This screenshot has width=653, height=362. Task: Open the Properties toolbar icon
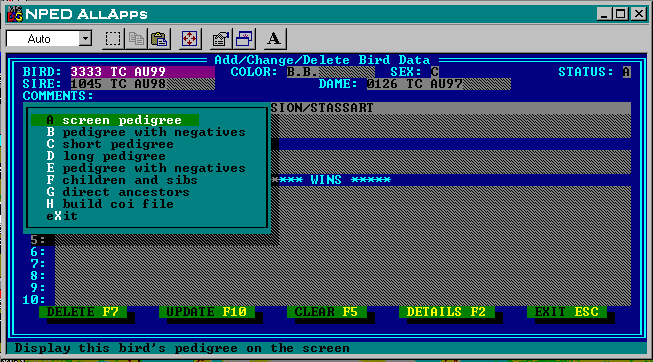221,39
